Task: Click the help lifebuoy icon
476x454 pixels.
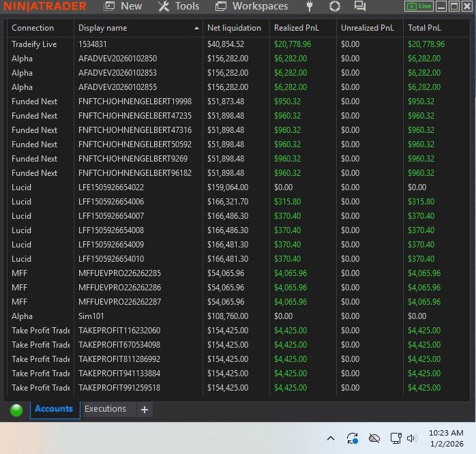Action: tap(335, 6)
